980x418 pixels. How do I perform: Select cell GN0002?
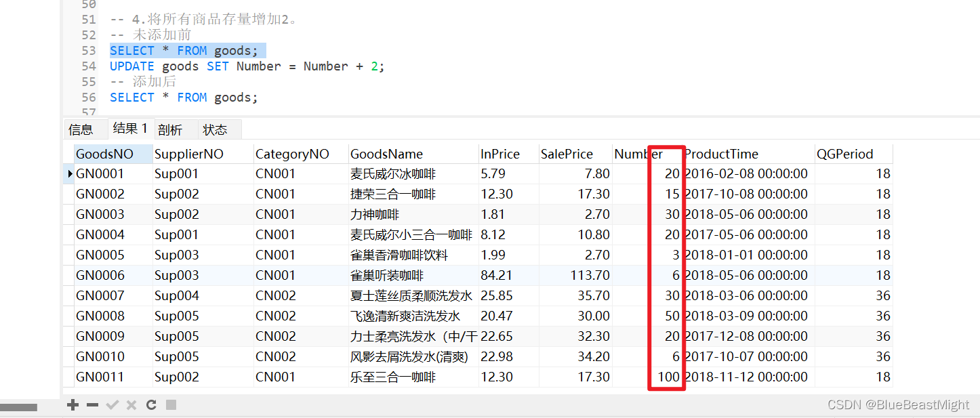pos(113,194)
